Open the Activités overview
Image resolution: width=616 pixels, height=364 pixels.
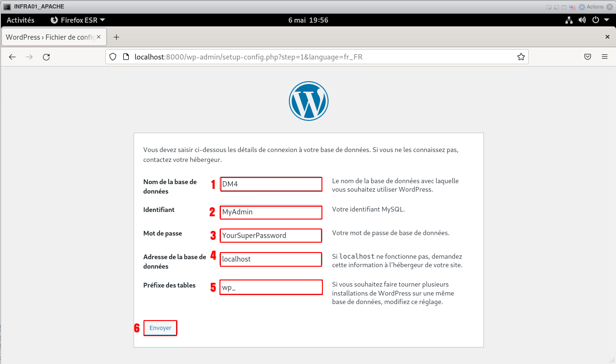[20, 20]
